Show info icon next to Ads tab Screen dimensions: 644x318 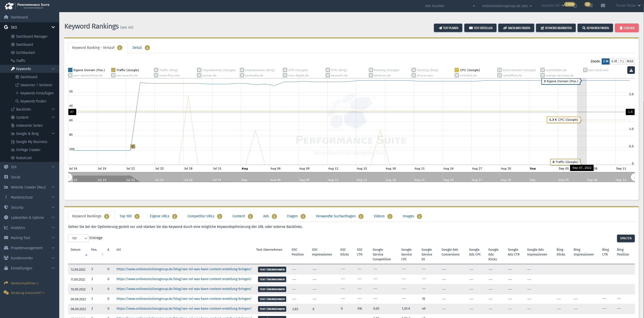tap(274, 216)
